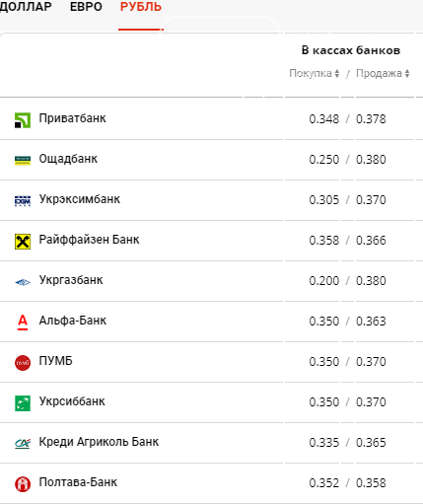Click the Ощадбанк logo icon
This screenshot has height=504, width=423.
pyautogui.click(x=23, y=161)
